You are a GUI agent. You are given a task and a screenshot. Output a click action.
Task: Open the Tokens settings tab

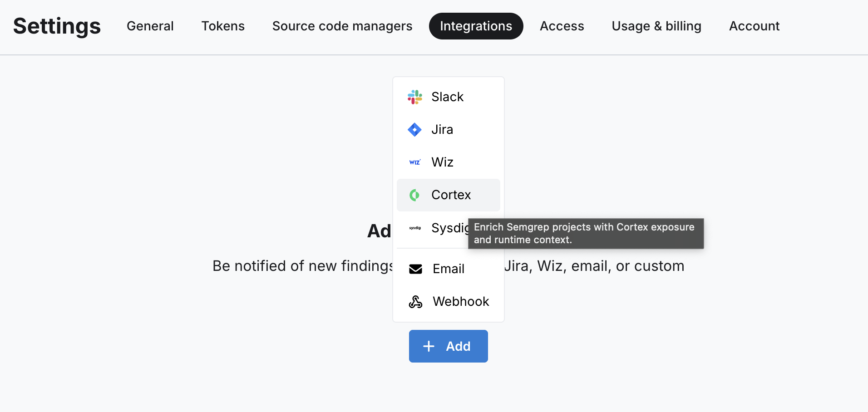tap(223, 26)
